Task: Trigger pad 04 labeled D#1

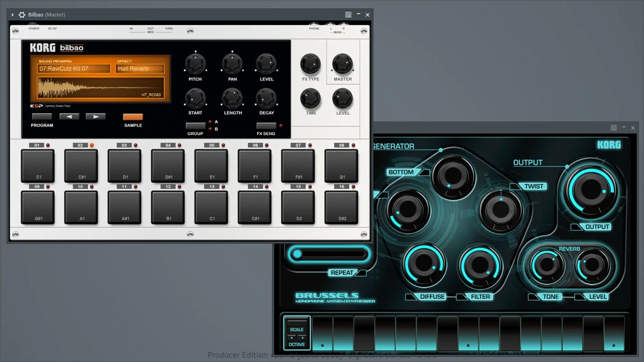Action: 168,166
